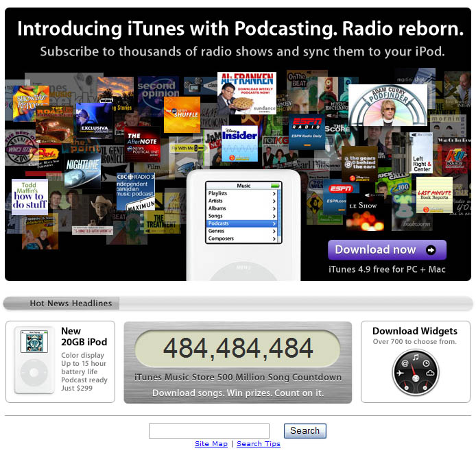Focus the search text field
476x455 pixels.
tap(209, 431)
